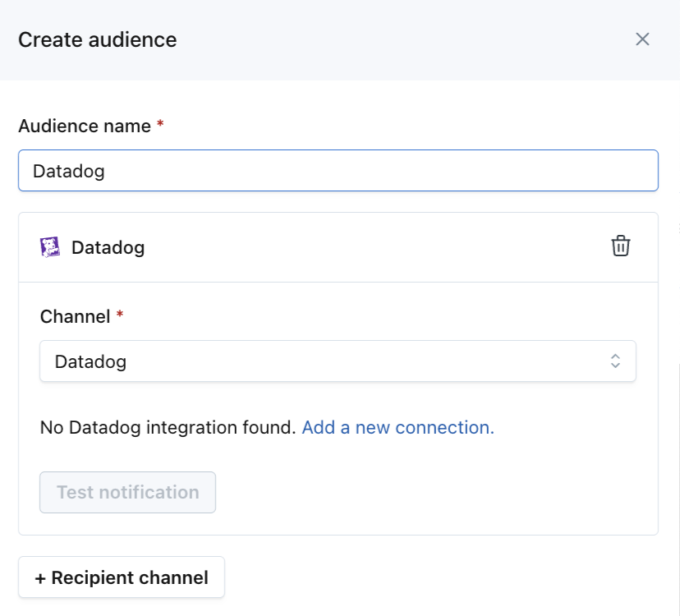The image size is (680, 616).
Task: Focus the Audience name input field
Action: point(338,171)
